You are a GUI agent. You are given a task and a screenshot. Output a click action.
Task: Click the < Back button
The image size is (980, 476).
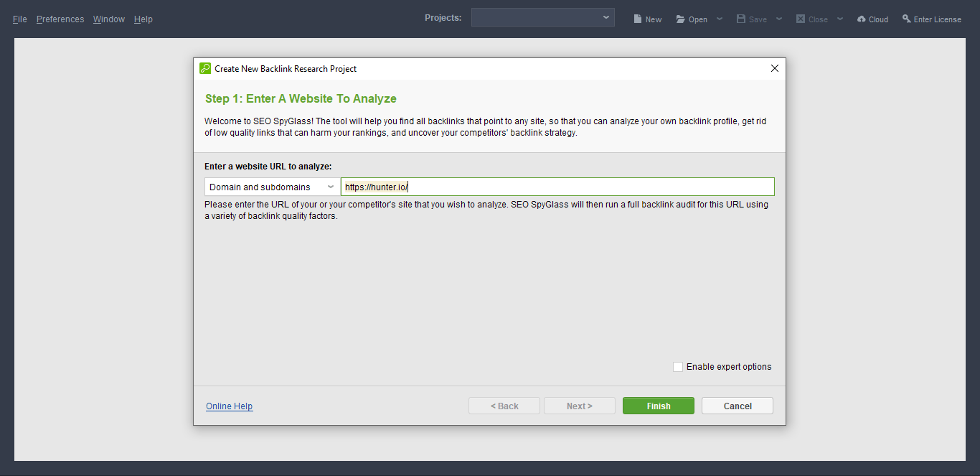pyautogui.click(x=504, y=406)
